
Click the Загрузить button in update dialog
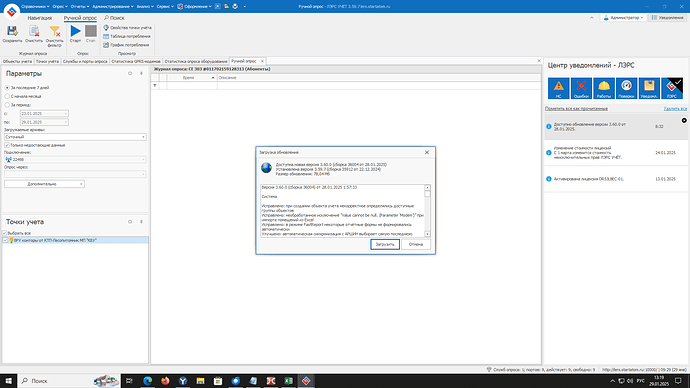coord(385,244)
